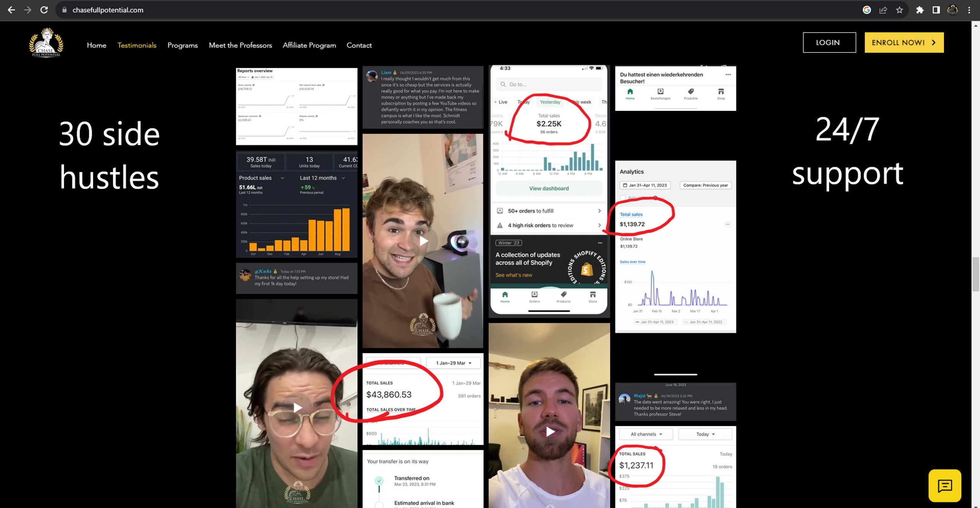Screen dimensions: 980x508
Task: Open the 'Reports overview' screenshot thumbnail
Action: (297, 106)
